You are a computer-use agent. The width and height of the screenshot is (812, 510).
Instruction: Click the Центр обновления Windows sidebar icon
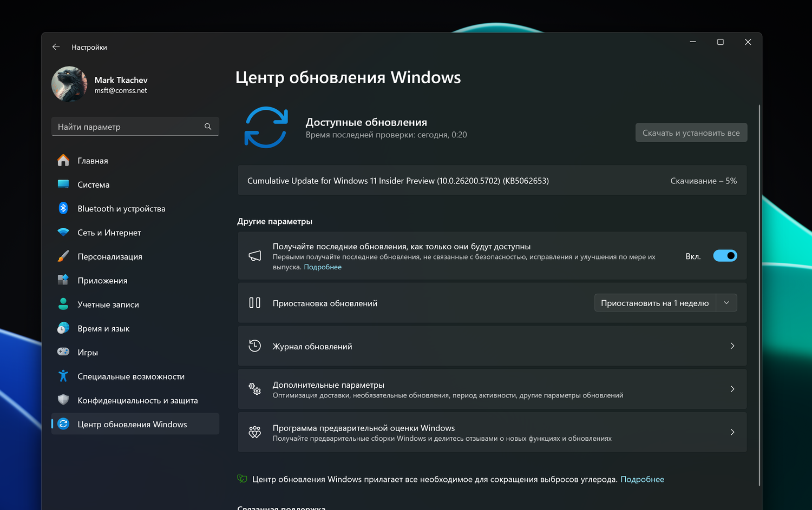[x=63, y=424]
